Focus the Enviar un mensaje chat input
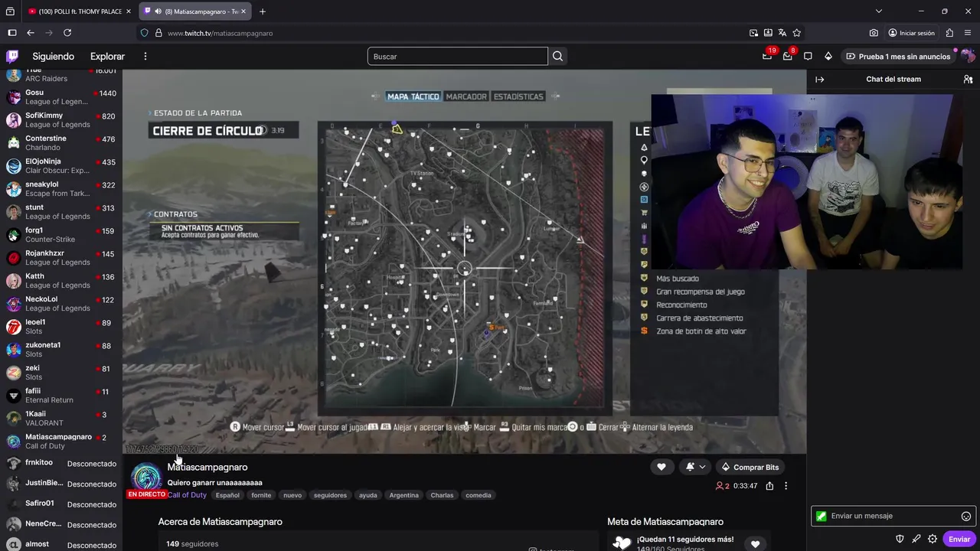Image resolution: width=980 pixels, height=551 pixels. coord(893,516)
